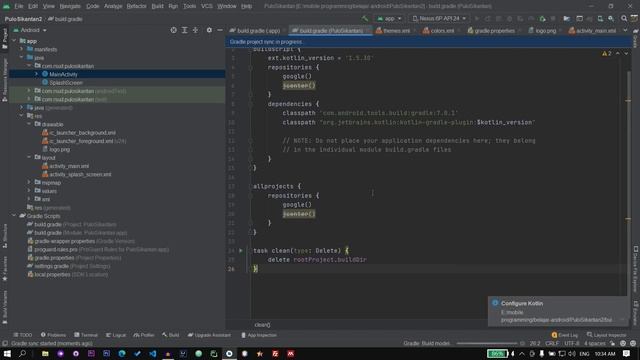Open the Problems tool window
Viewport: 640px width, 360px height.
tap(53, 335)
